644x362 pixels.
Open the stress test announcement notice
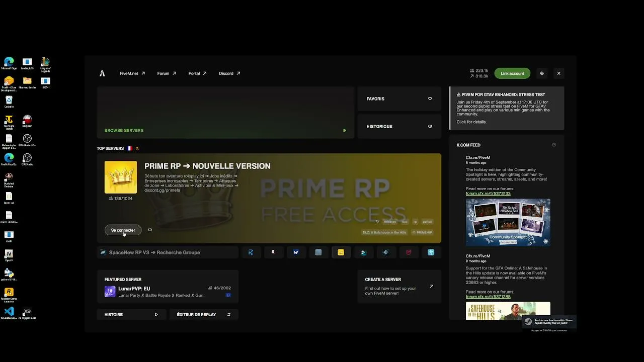[x=507, y=108]
